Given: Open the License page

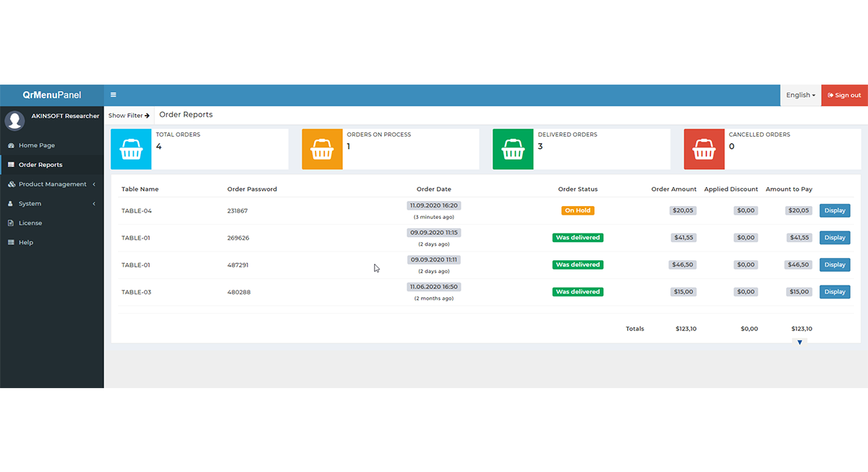Looking at the screenshot, I should [52, 223].
